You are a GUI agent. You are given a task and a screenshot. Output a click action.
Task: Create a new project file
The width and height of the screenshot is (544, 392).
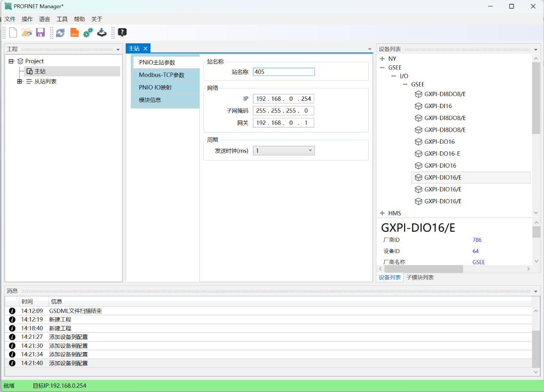click(x=13, y=32)
